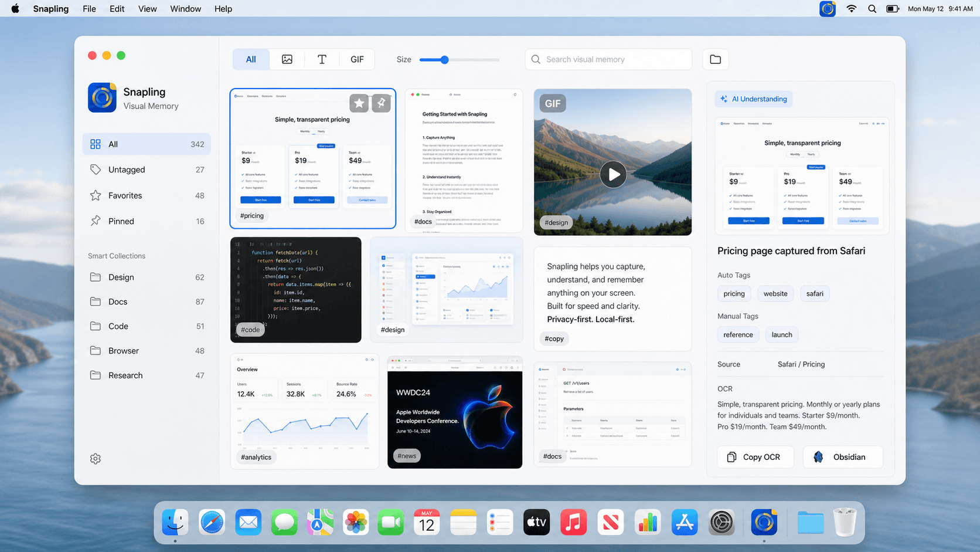This screenshot has height=552, width=980.
Task: Open the Browser smart collection
Action: coord(147,351)
